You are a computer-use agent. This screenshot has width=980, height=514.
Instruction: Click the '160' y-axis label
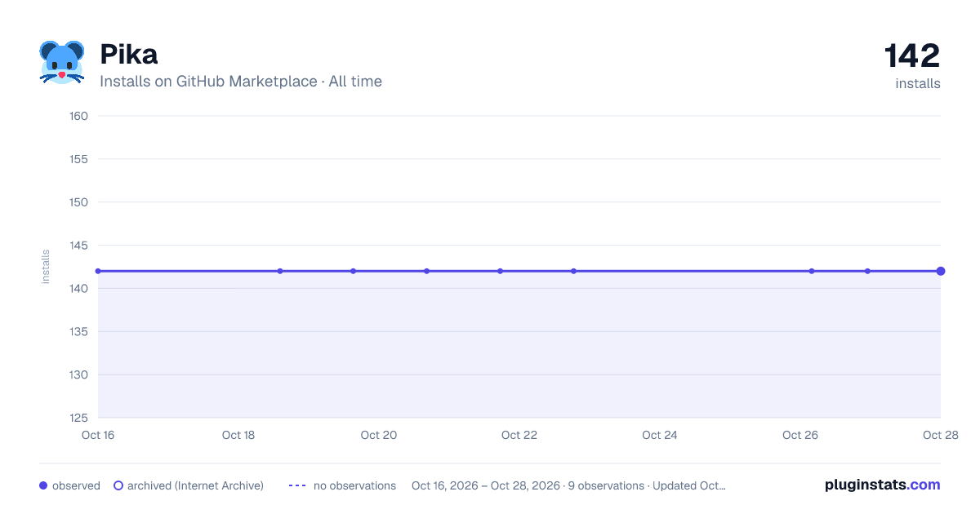click(79, 116)
